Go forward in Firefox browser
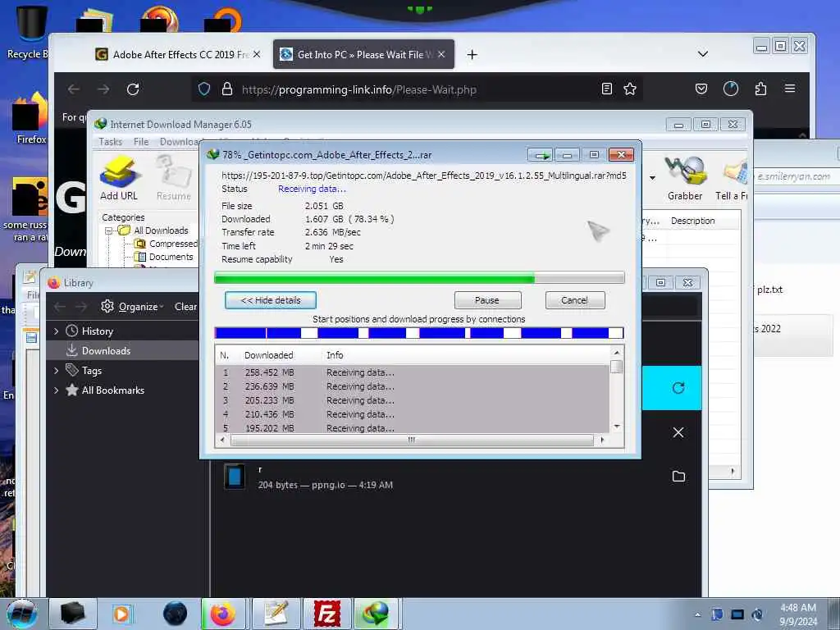840x630 pixels. 103,89
